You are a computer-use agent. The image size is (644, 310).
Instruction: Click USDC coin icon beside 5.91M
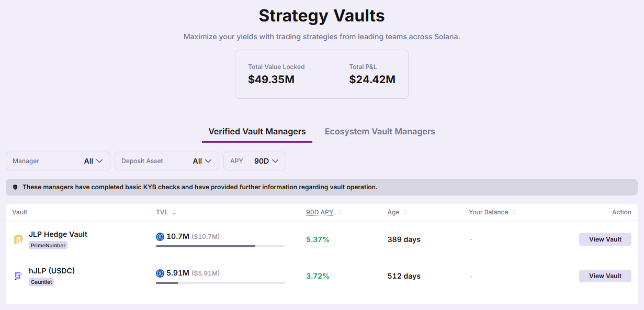pos(160,273)
